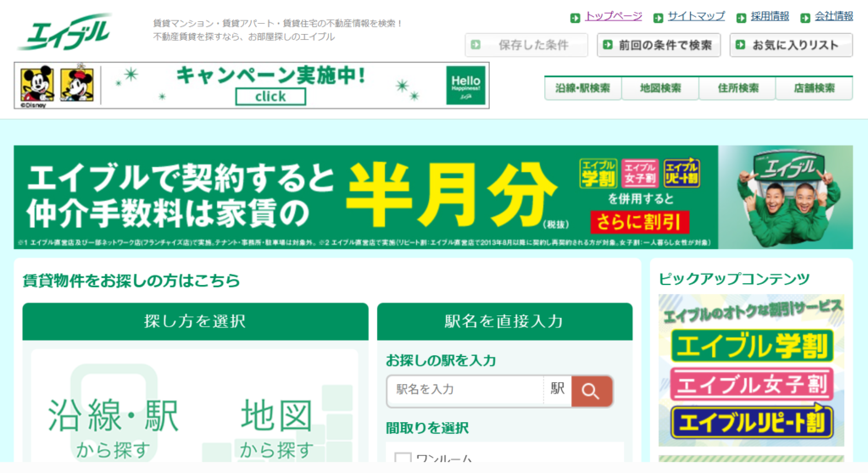Open エイブル女子割 in pickup contents
This screenshot has height=473, width=868.
(752, 384)
